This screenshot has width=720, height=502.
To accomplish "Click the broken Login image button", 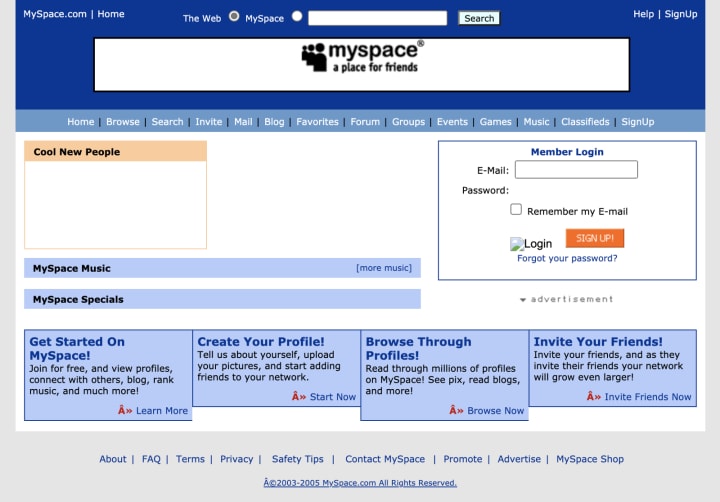I will click(x=531, y=244).
